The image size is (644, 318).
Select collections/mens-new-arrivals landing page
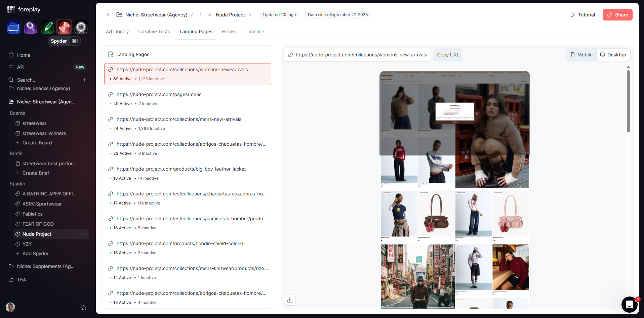click(x=188, y=124)
